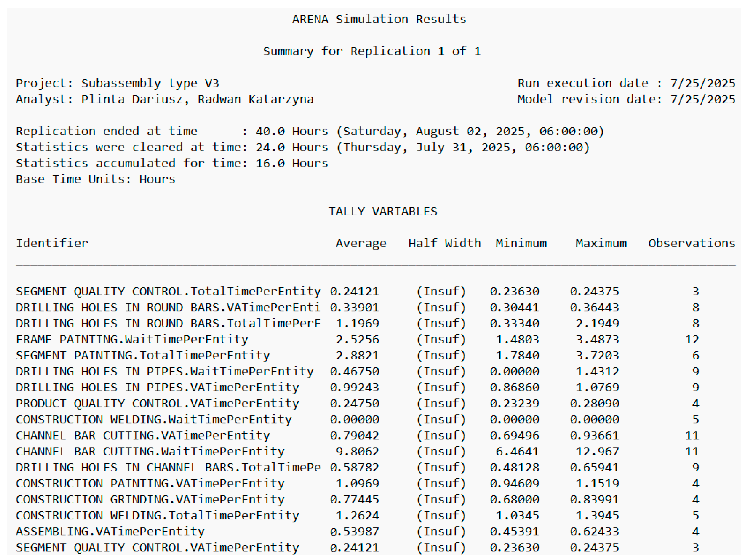Click the Maximum column header
The height and width of the screenshot is (560, 747).
601,243
